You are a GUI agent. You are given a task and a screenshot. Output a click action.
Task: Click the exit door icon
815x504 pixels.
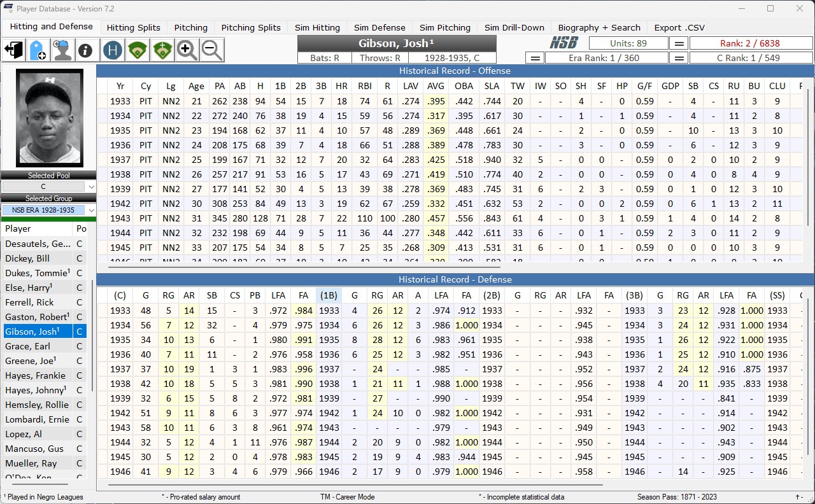pyautogui.click(x=13, y=50)
